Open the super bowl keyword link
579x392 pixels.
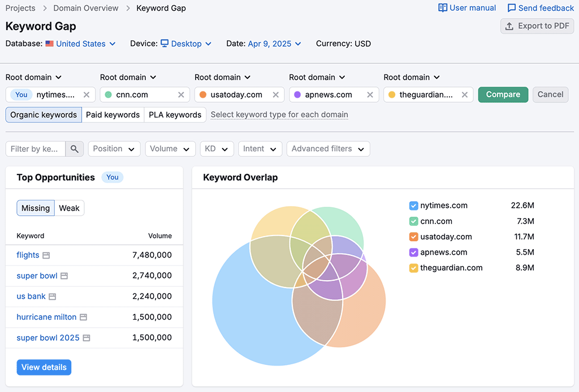(37, 276)
